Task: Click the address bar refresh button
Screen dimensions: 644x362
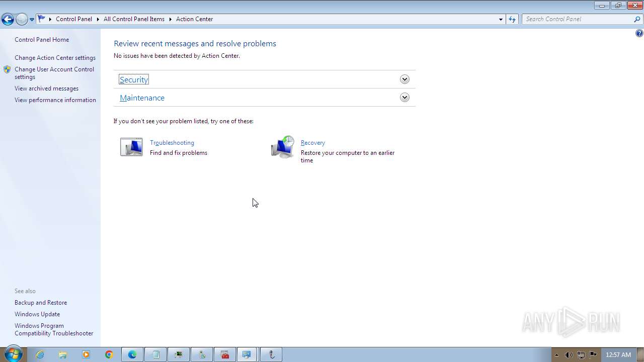Action: (512, 19)
